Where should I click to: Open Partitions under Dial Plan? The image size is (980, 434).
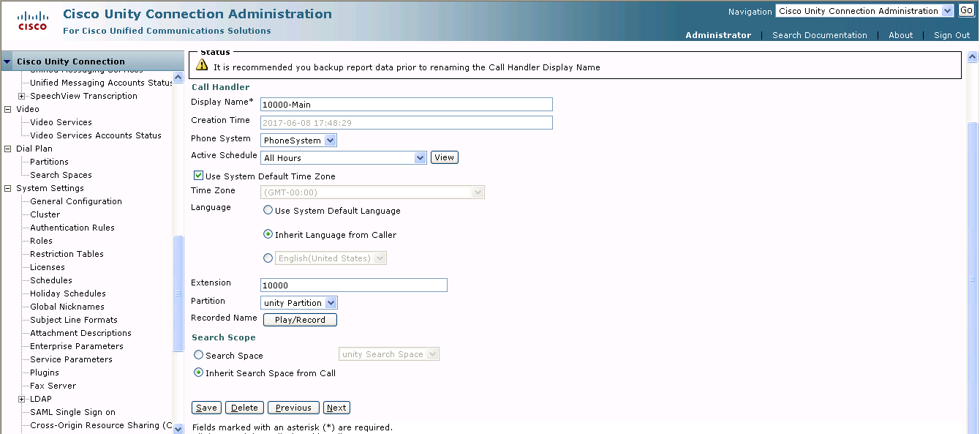coord(49,162)
